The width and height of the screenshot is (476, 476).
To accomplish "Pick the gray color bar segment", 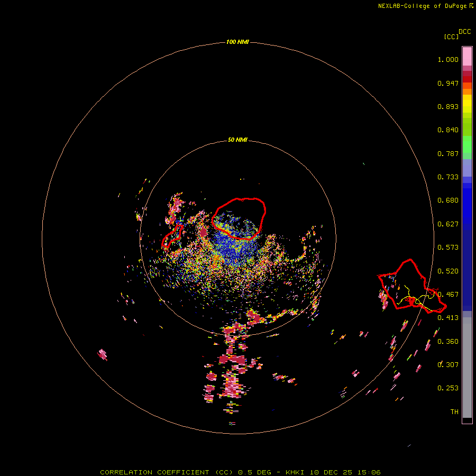I will pyautogui.click(x=467, y=368).
